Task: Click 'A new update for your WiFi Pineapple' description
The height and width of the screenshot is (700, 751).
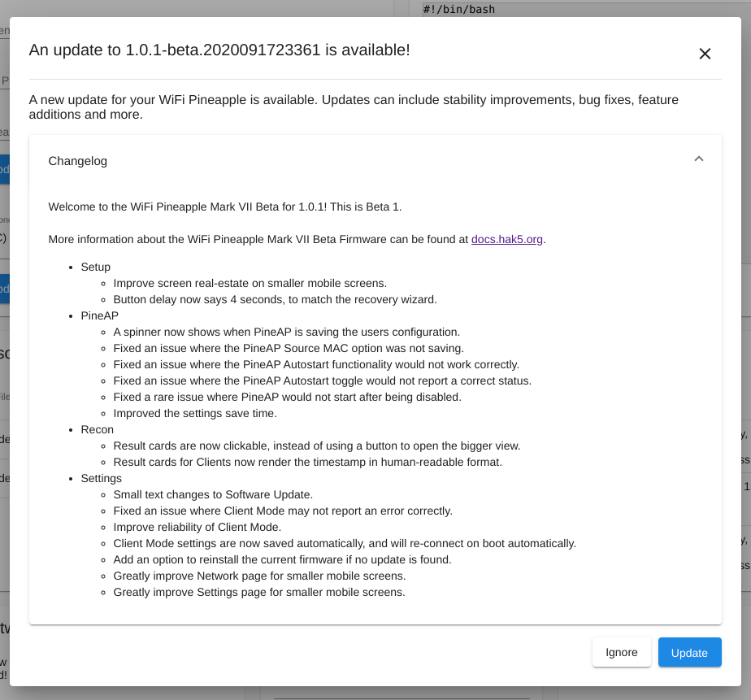Action: pos(354,107)
